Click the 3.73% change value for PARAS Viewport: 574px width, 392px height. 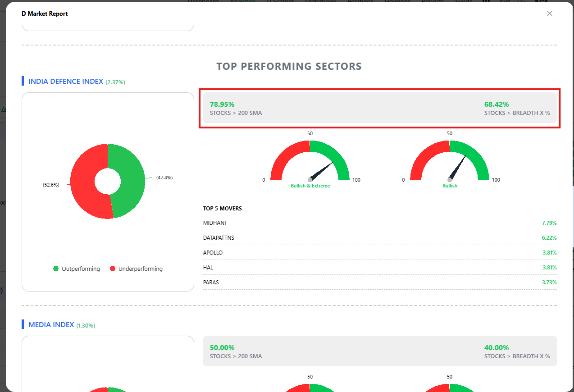(549, 283)
